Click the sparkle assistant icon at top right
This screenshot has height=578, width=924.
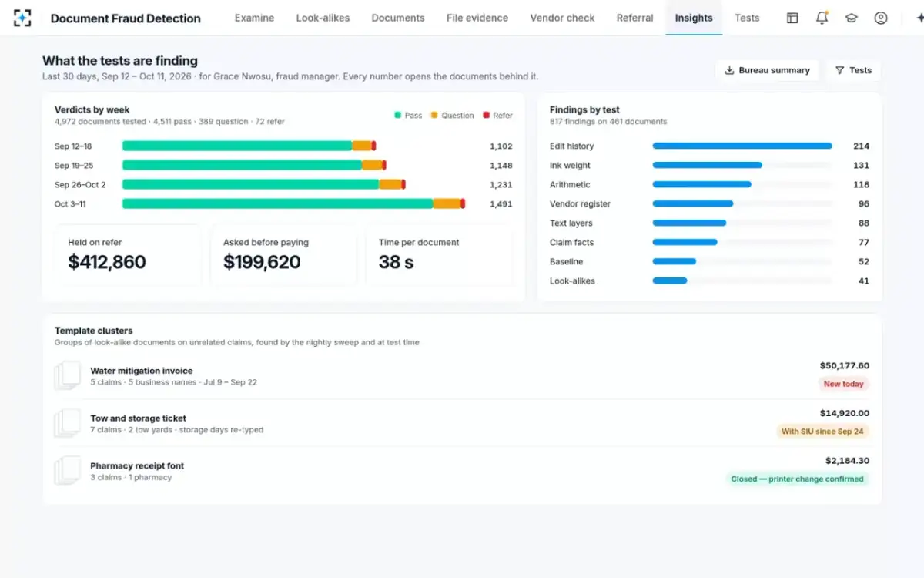tap(919, 18)
